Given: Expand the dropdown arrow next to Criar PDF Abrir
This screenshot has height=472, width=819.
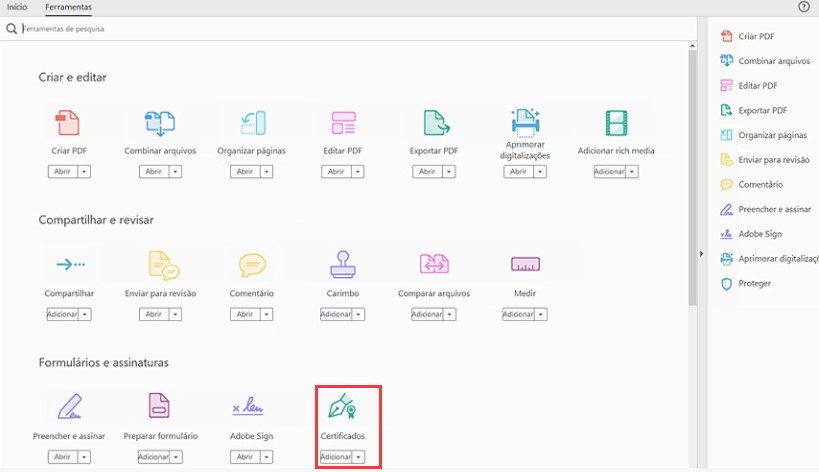Looking at the screenshot, I should coord(85,172).
